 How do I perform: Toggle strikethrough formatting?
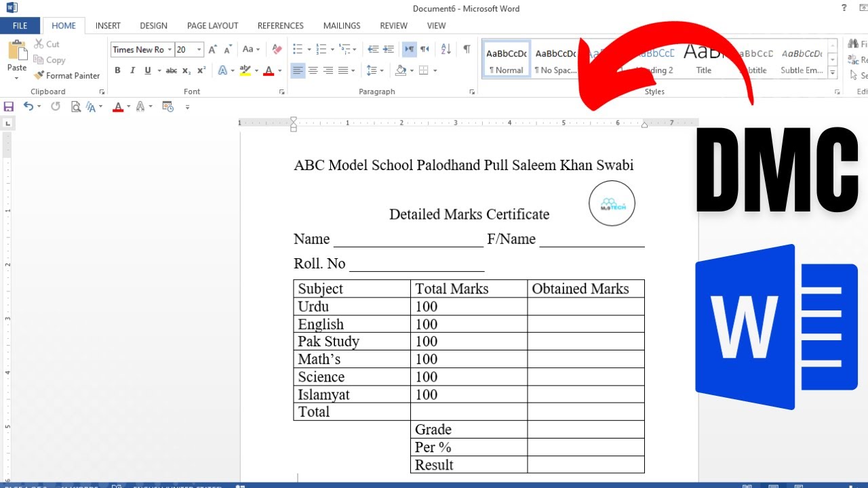click(171, 70)
